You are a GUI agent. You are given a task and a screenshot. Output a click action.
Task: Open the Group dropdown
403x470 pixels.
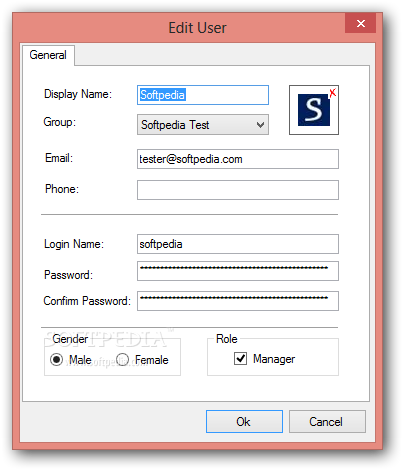pyautogui.click(x=203, y=125)
